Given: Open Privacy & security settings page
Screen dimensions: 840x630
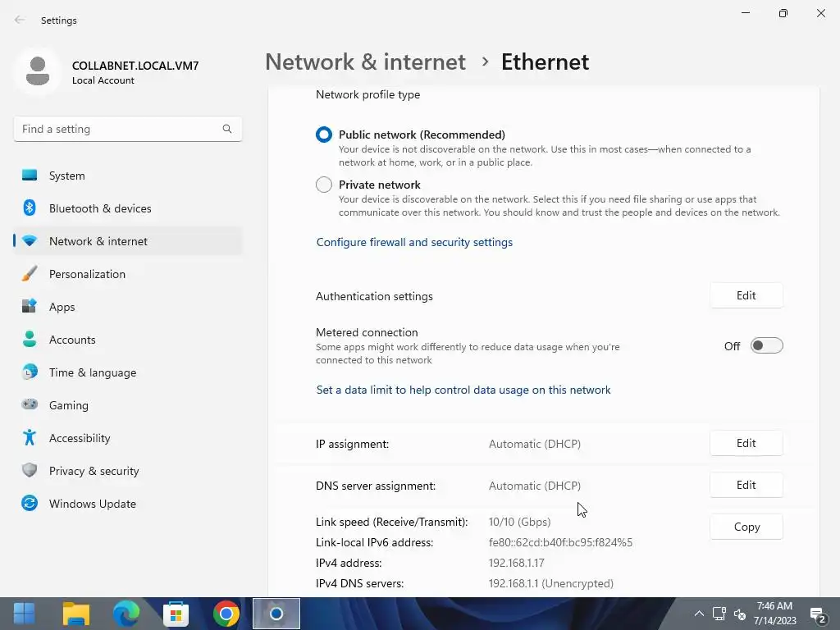Looking at the screenshot, I should pyautogui.click(x=94, y=471).
